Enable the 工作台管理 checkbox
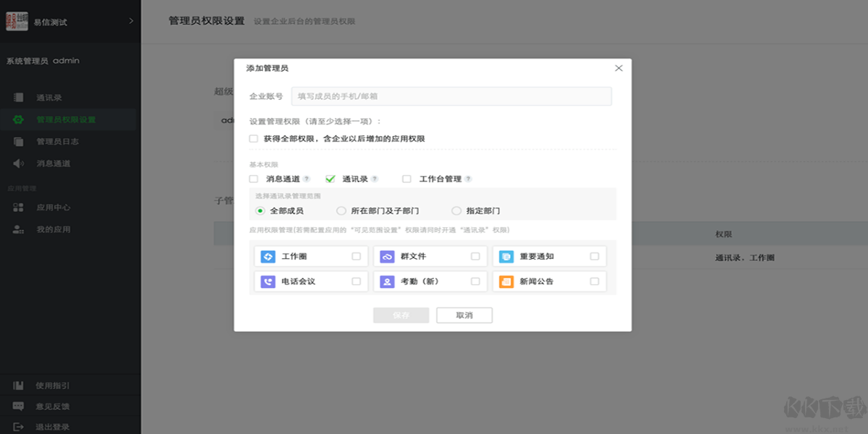The width and height of the screenshot is (868, 434). pyautogui.click(x=407, y=178)
